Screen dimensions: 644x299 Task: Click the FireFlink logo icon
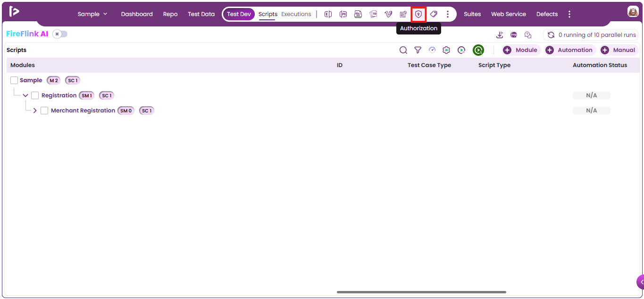click(14, 11)
